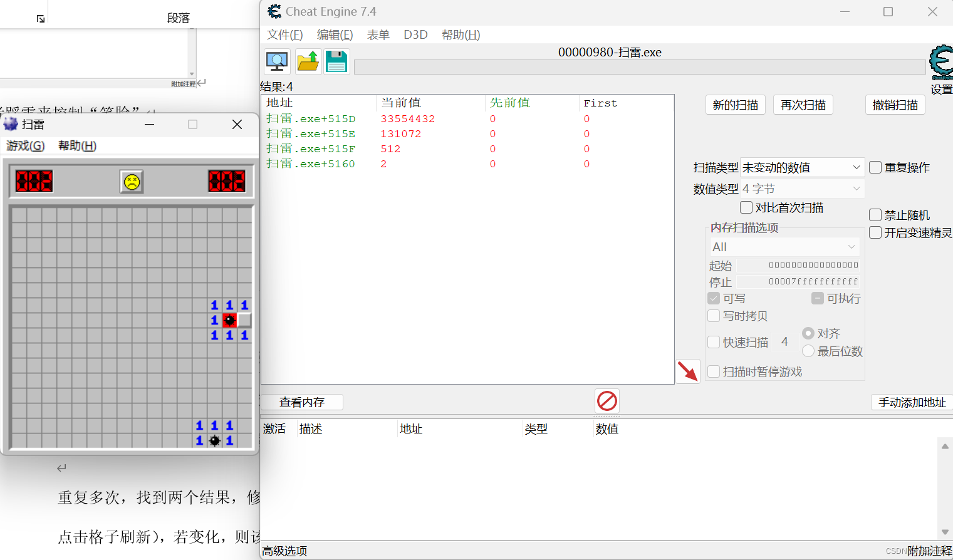
Task: Click scan progress bar
Action: [640, 67]
